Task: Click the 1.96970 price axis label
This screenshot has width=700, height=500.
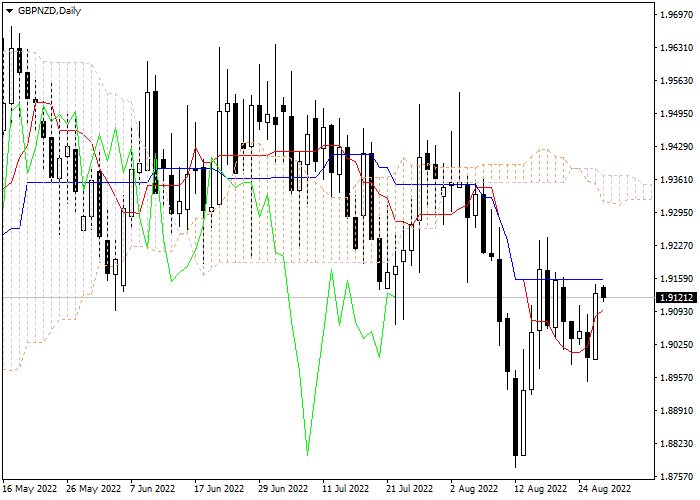Action: point(676,15)
